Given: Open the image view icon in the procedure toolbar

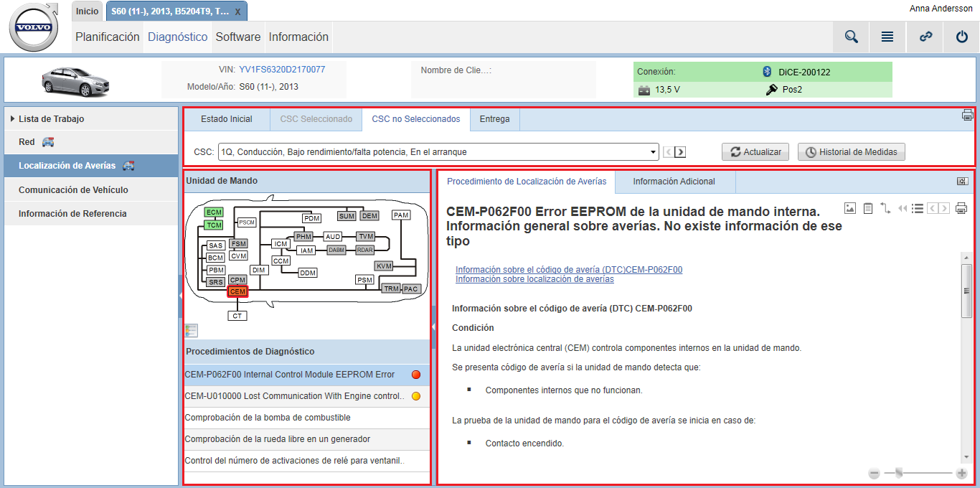Looking at the screenshot, I should click(x=850, y=208).
